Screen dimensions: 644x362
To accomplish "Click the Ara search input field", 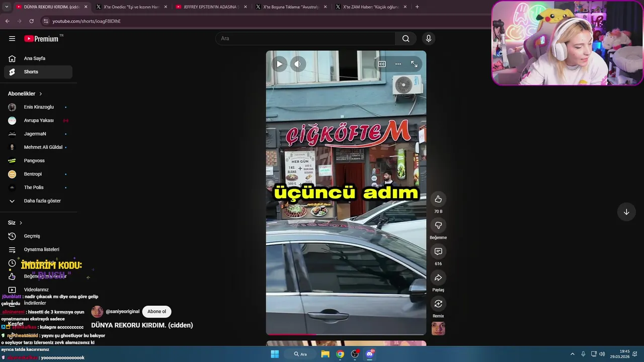I will click(x=305, y=39).
